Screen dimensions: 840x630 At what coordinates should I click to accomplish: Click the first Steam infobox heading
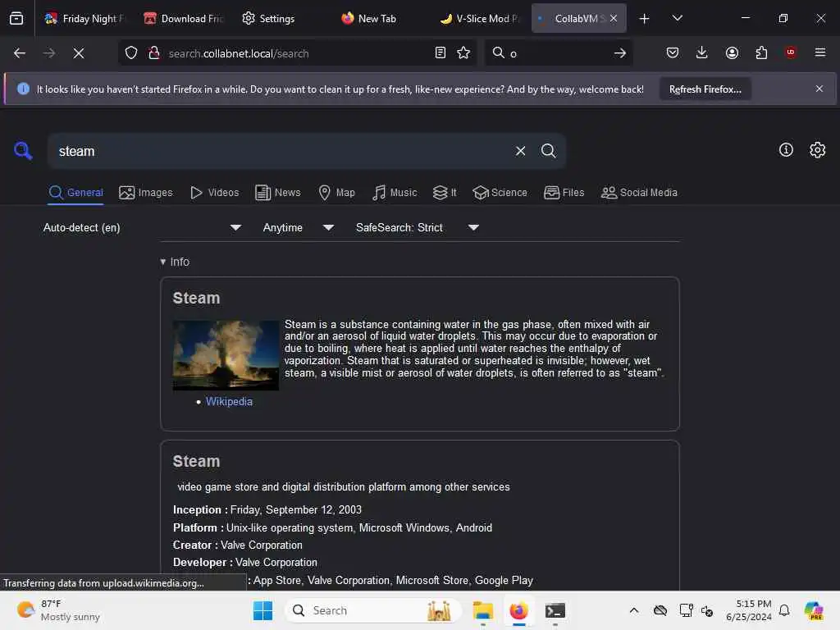(196, 299)
